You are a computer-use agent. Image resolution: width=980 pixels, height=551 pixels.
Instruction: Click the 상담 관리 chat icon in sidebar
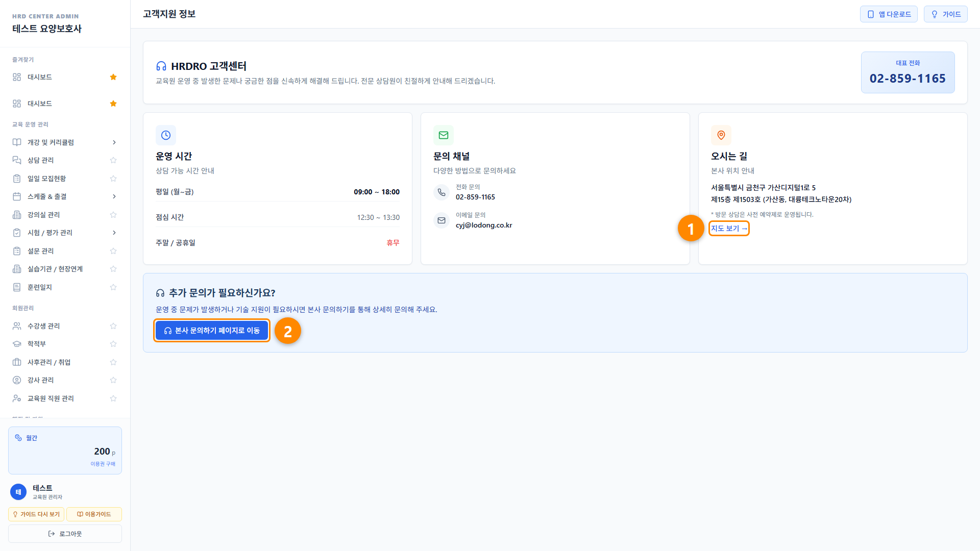point(17,160)
